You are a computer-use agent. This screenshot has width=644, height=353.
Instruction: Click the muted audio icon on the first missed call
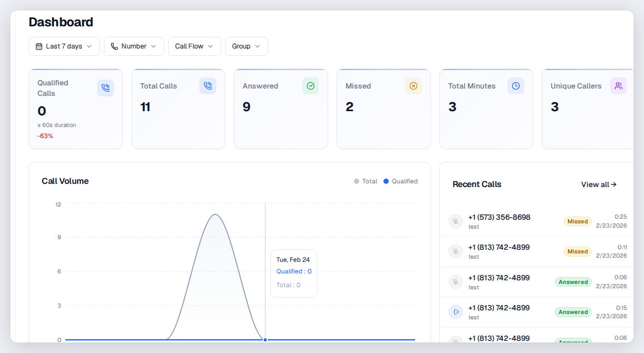pos(456,221)
